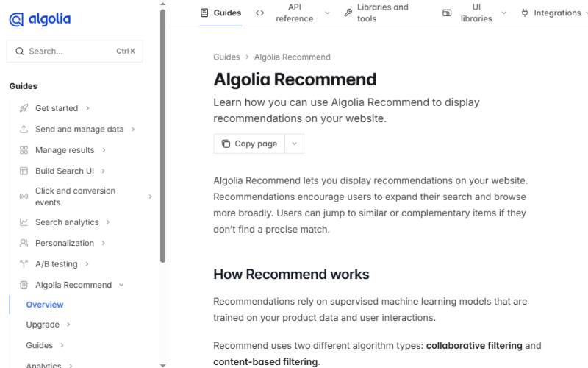
Task: Select the Overview sidebar item
Action: tap(45, 305)
